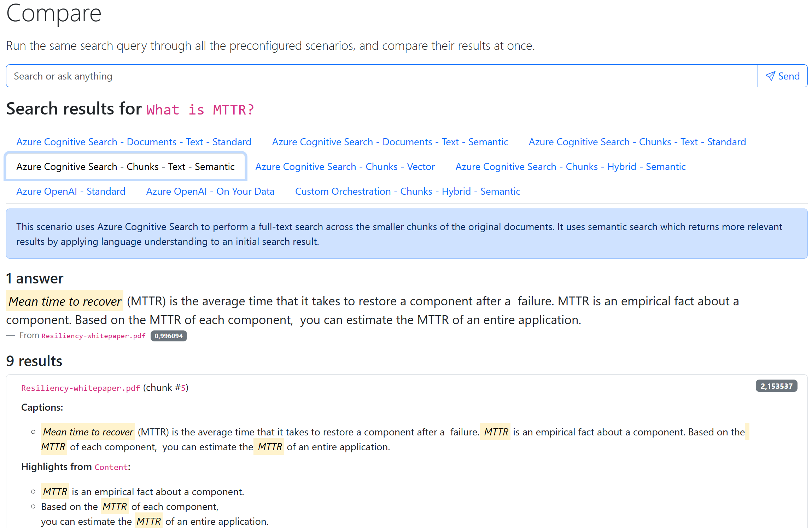
Task: Open the Custom Orchestration - Chunks - Hybrid - Semantic tab
Action: click(408, 191)
